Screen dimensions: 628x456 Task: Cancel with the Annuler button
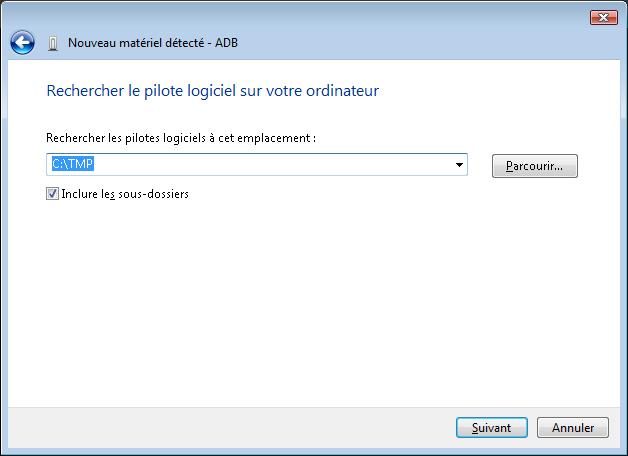tap(573, 428)
